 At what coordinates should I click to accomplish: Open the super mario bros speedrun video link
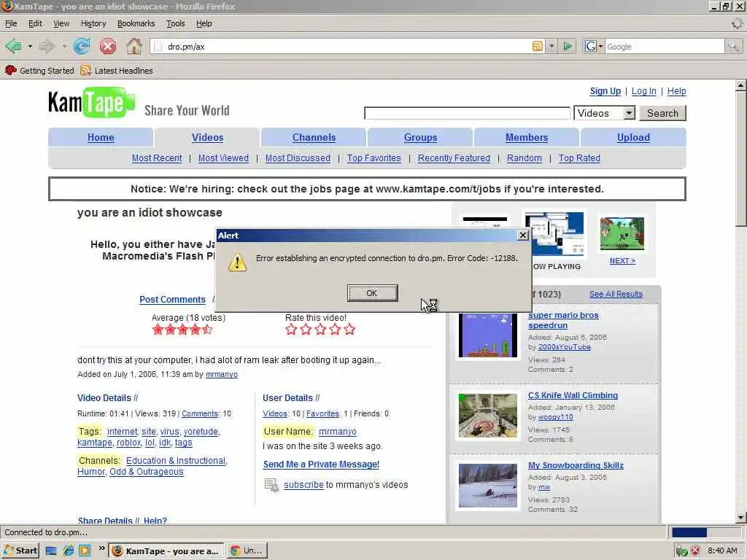click(563, 320)
